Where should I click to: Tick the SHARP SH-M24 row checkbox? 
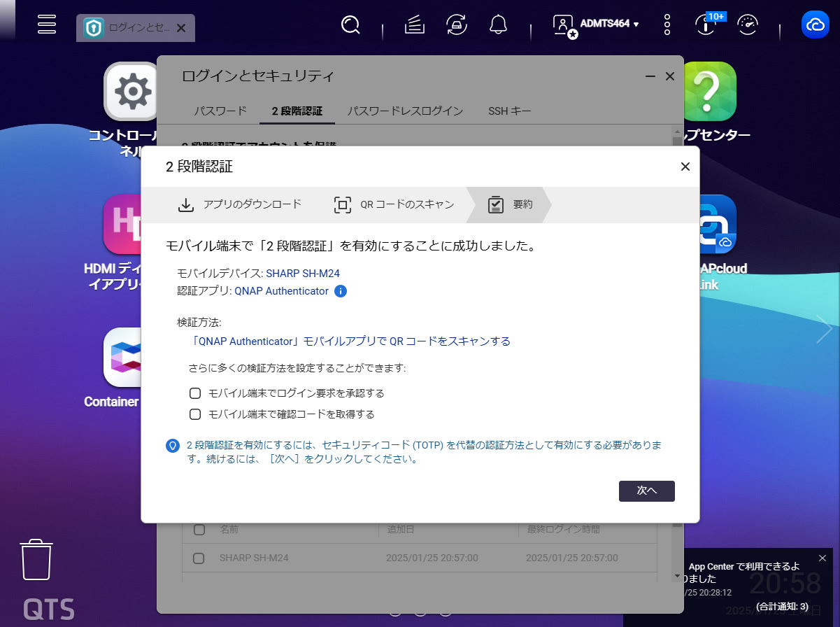[x=199, y=558]
